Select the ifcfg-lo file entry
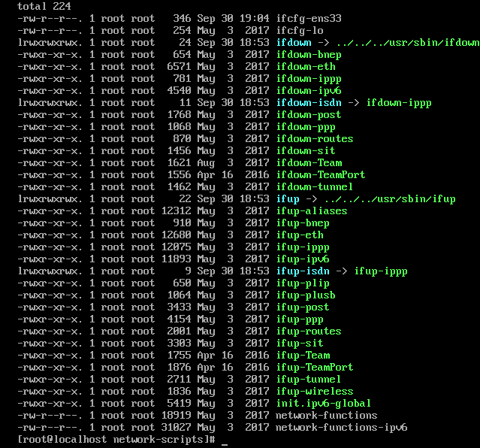Image resolution: width=480 pixels, height=448 pixels. click(300, 31)
